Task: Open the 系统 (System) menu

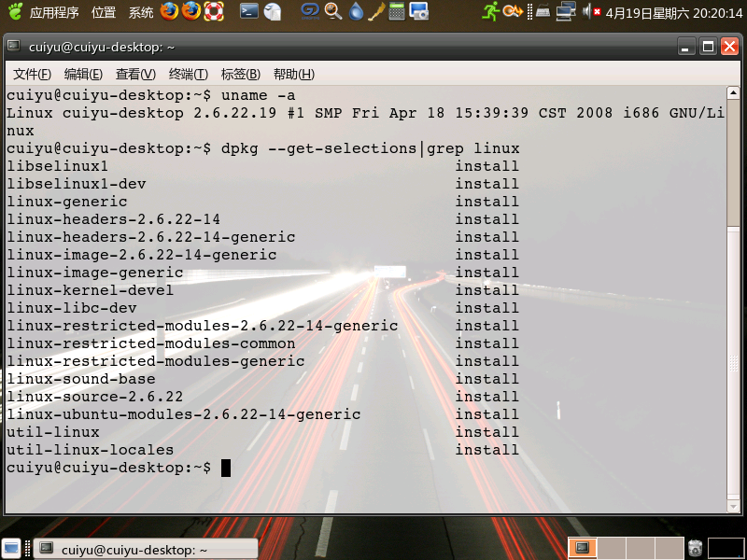Action: 141,12
